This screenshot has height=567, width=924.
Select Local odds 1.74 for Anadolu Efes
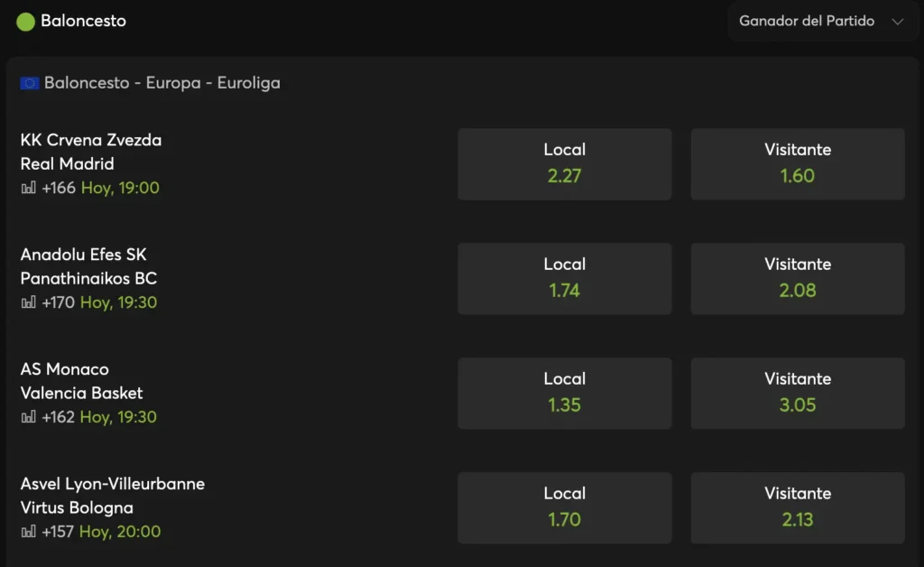click(x=564, y=278)
